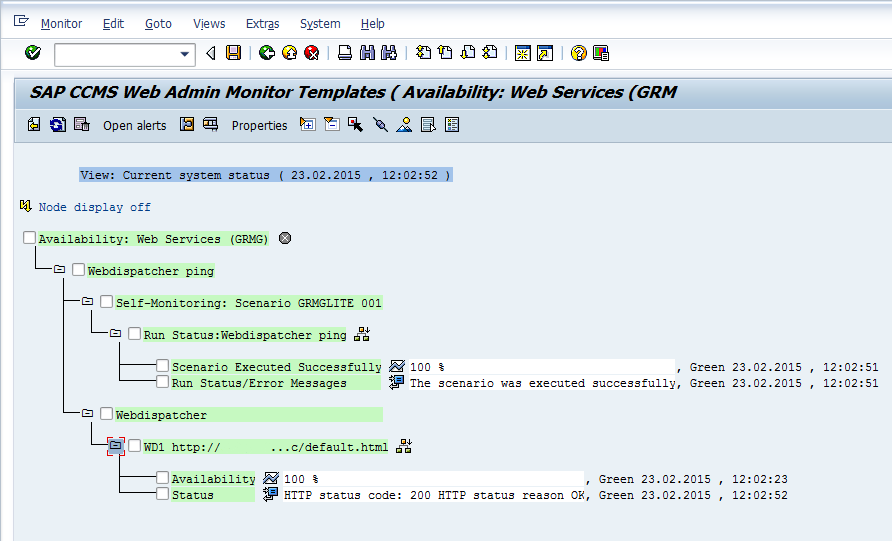
Task: Click the table with trash can icon
Action: click(x=82, y=125)
